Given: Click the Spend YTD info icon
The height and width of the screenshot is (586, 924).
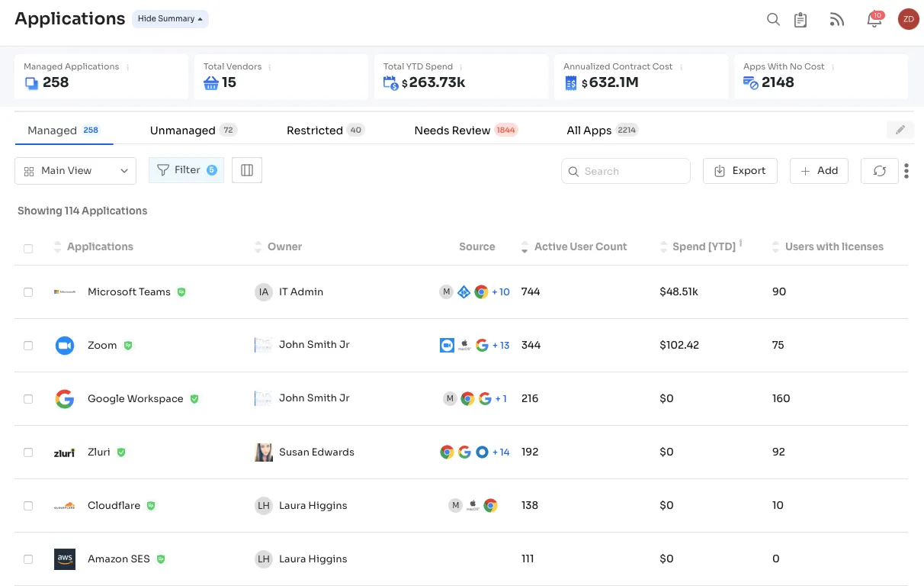Looking at the screenshot, I should [x=741, y=243].
